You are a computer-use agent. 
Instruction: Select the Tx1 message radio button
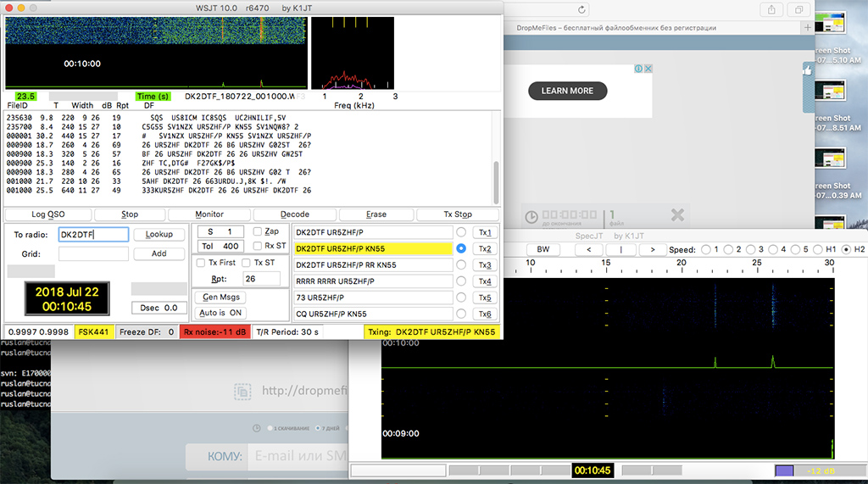(461, 232)
